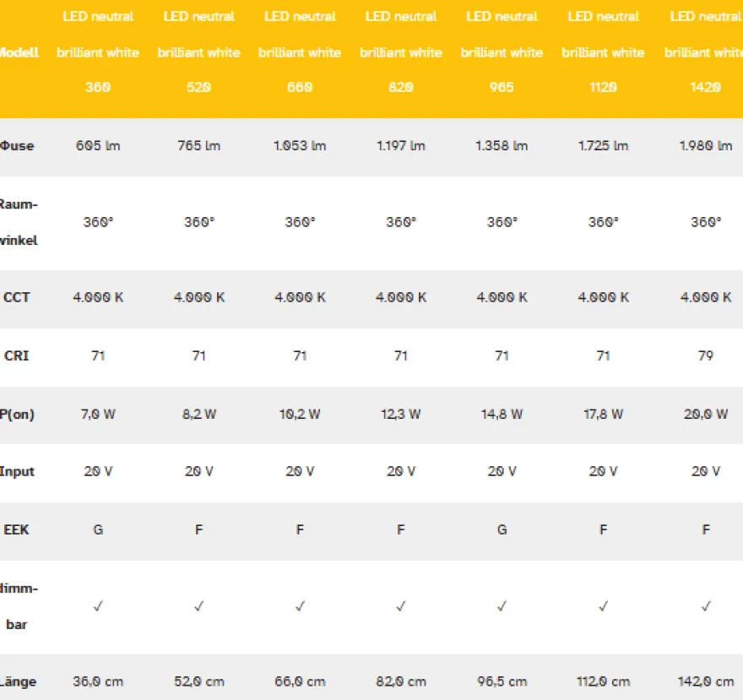
Task: Select the 66,0 cm length value
Action: click(300, 682)
